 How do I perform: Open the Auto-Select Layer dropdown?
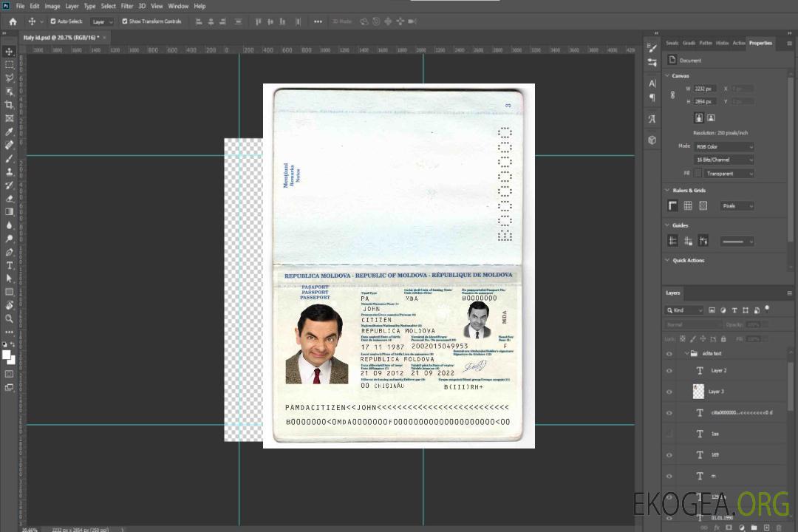coord(102,22)
